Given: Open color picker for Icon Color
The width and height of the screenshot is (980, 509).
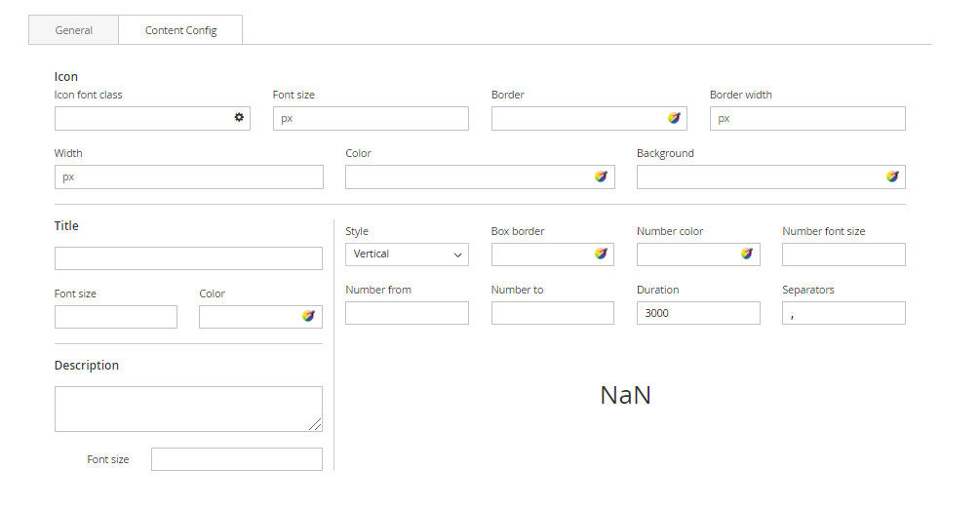Looking at the screenshot, I should [x=601, y=176].
